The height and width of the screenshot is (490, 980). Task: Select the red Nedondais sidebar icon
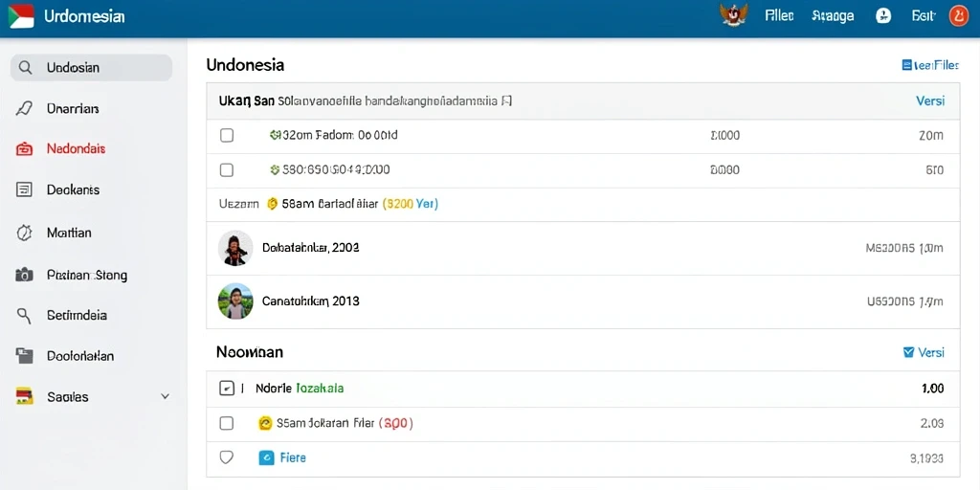point(24,149)
